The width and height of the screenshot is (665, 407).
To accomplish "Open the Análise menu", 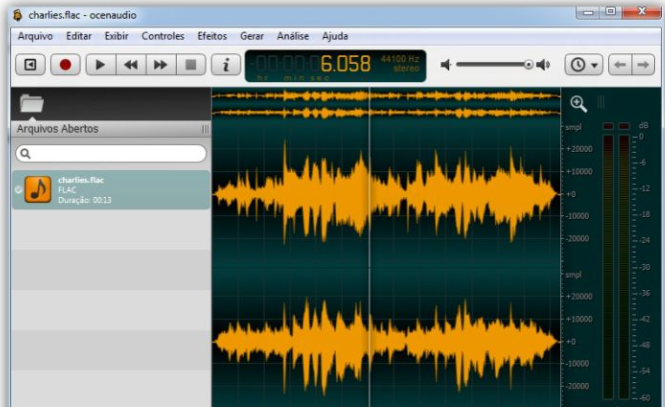I will pyautogui.click(x=293, y=36).
